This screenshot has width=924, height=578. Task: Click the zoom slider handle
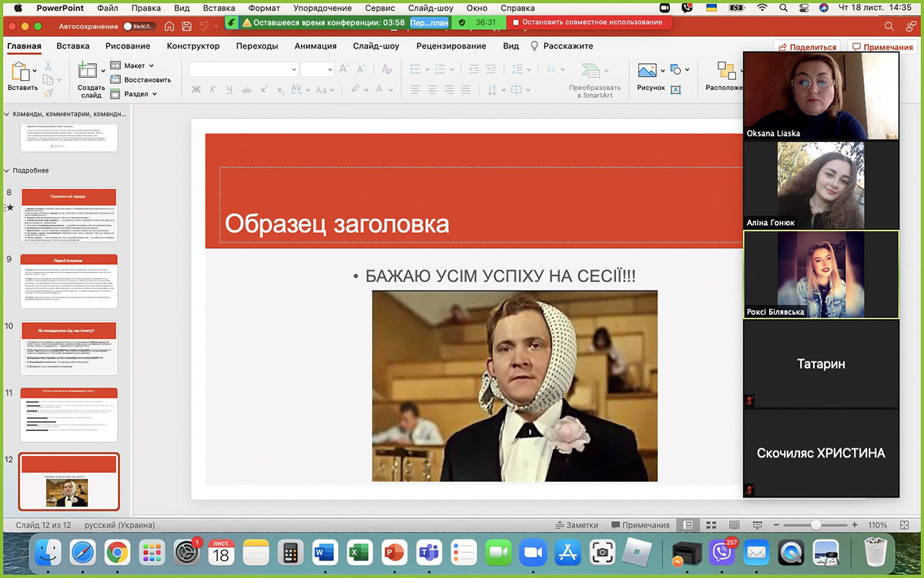tap(815, 525)
